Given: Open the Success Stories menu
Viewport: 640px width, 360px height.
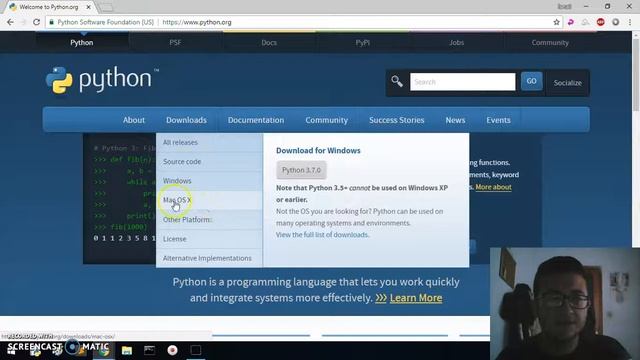Looking at the screenshot, I should point(397,120).
